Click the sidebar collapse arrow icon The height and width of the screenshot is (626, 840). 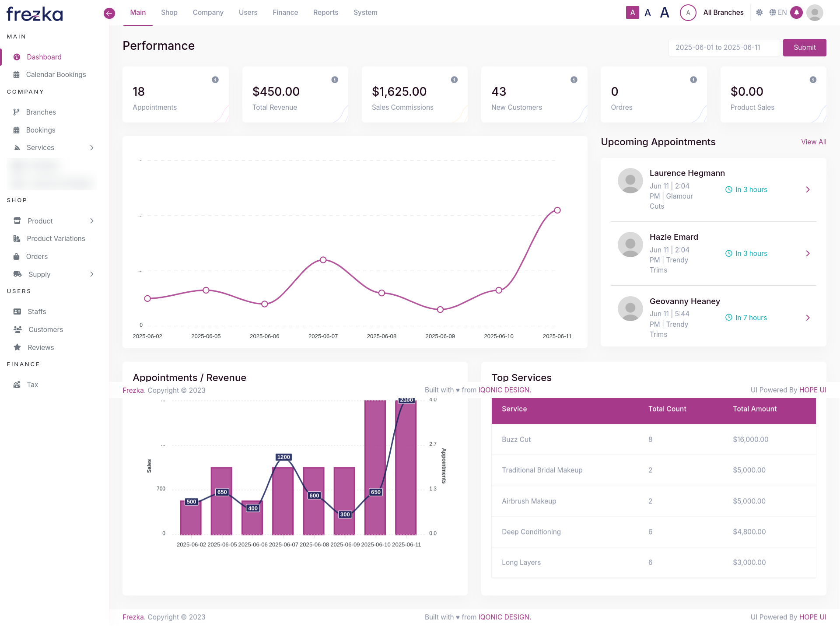109,13
